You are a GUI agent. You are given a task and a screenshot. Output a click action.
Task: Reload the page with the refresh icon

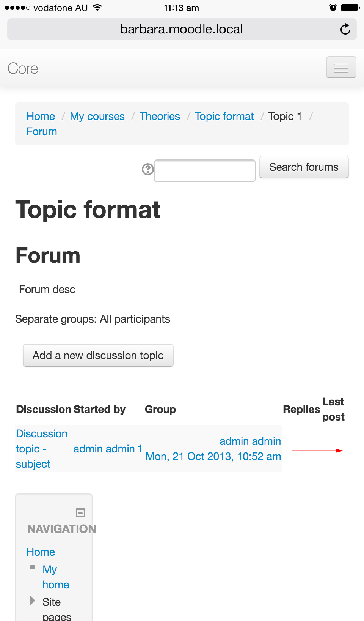pos(345,29)
